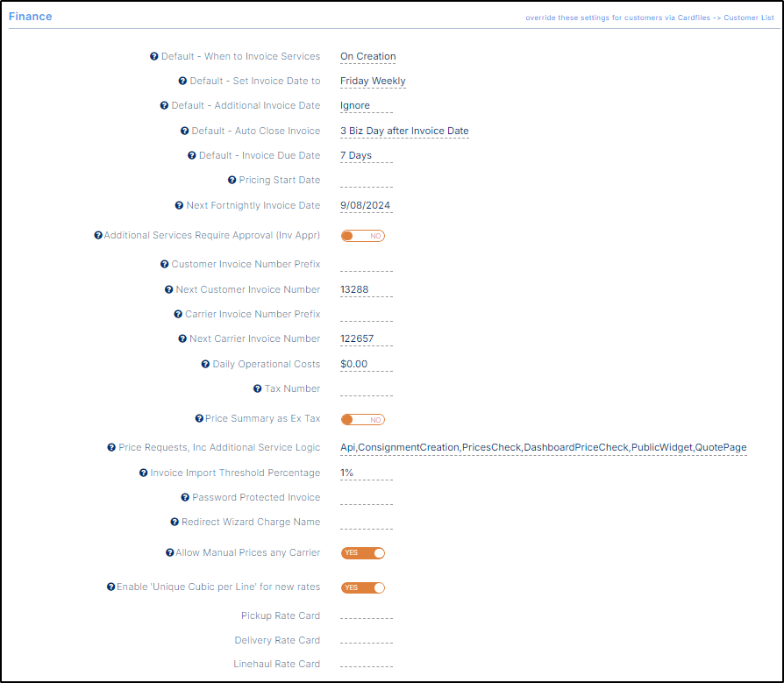Click question icon for Next Fortnightly Invoice Date
The image size is (784, 683).
pos(179,206)
